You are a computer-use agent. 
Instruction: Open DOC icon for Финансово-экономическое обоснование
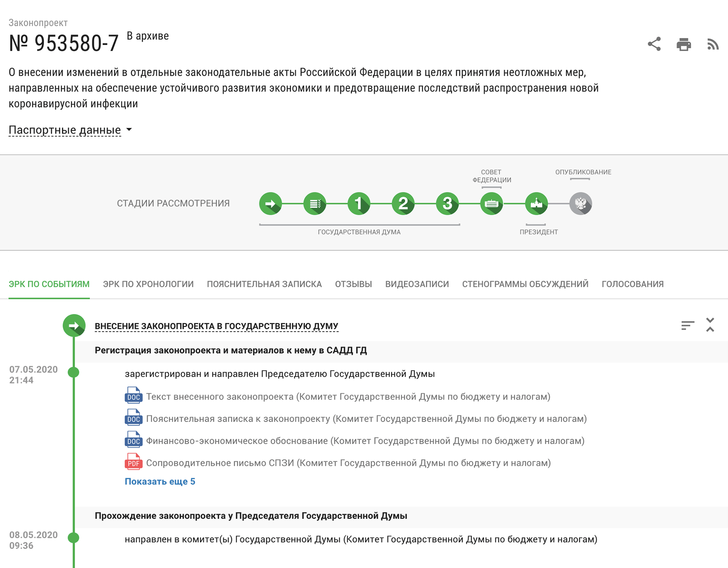[133, 440]
